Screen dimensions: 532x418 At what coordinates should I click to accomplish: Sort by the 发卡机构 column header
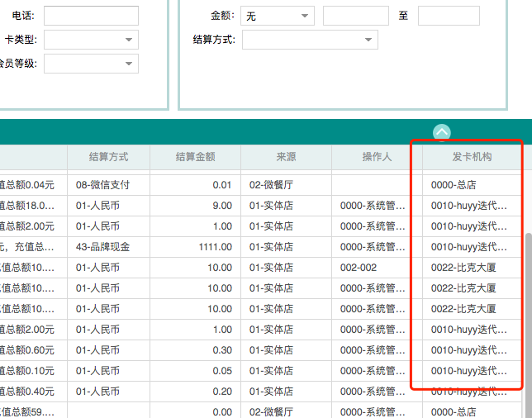tap(472, 157)
